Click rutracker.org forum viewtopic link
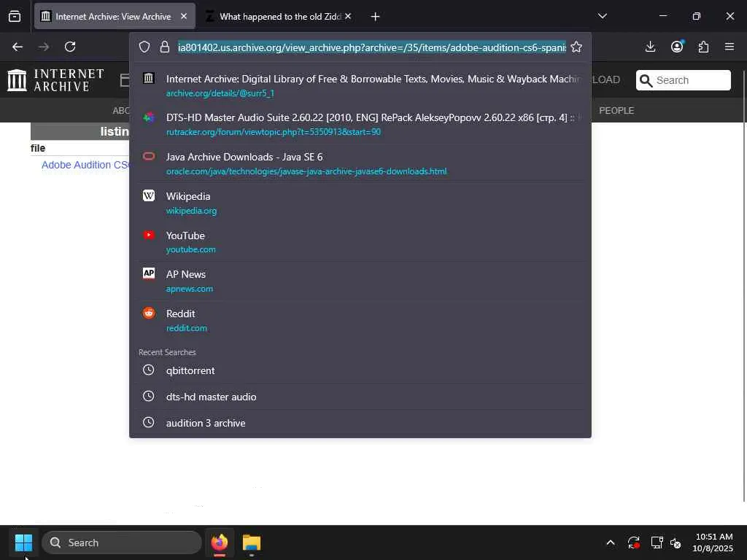Screen dimensions: 747x560 click(x=274, y=132)
